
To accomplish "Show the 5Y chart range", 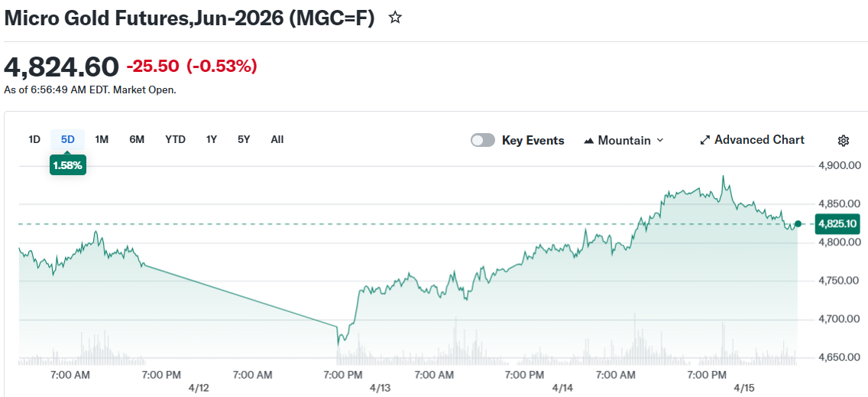I will point(245,140).
